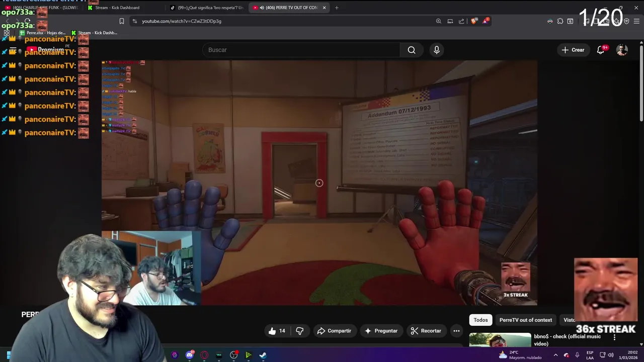Click the YouTube search magnifier button
This screenshot has height=362, width=644.
tap(412, 50)
